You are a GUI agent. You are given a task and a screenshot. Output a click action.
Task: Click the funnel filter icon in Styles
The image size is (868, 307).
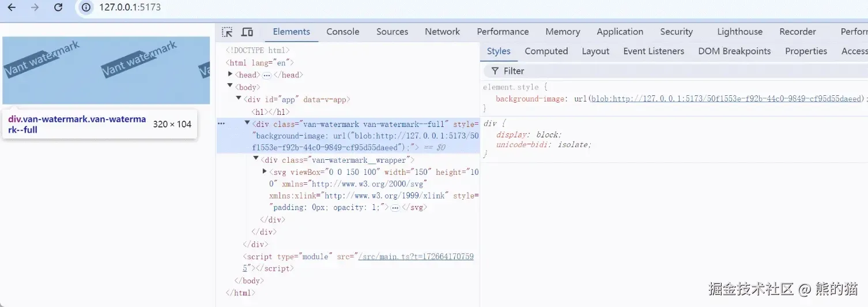click(495, 71)
